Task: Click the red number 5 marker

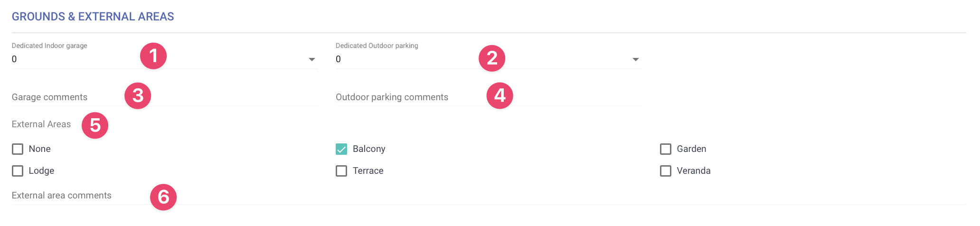Action: coord(95,125)
